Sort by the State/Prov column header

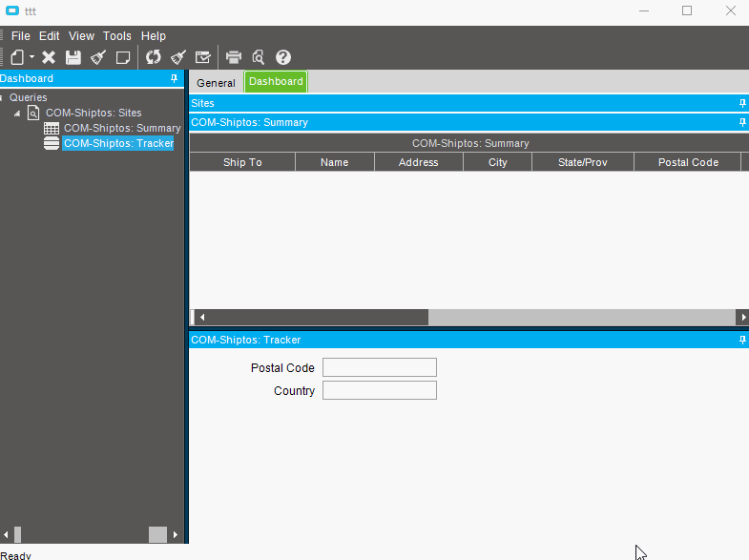coord(583,162)
